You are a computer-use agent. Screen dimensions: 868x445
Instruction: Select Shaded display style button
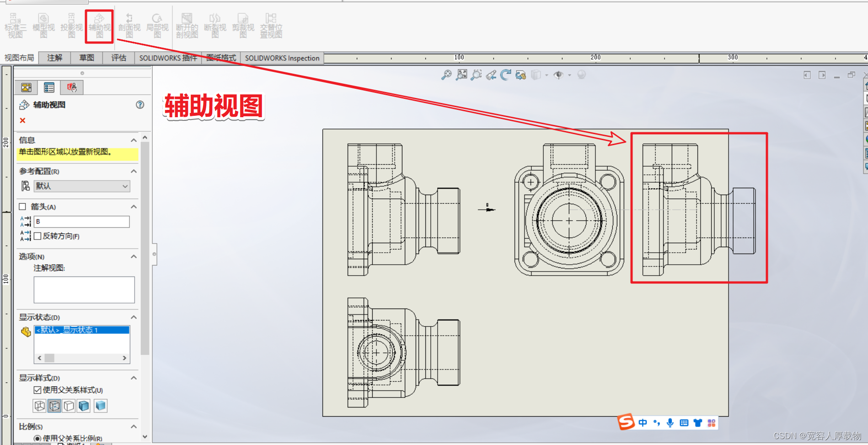point(101,406)
